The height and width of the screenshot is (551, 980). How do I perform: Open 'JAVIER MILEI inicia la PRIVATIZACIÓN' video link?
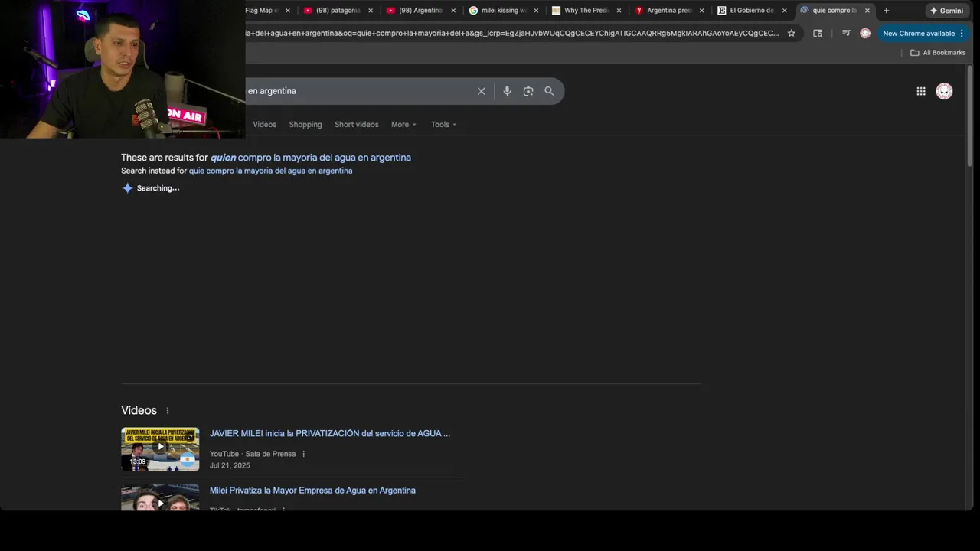click(330, 433)
